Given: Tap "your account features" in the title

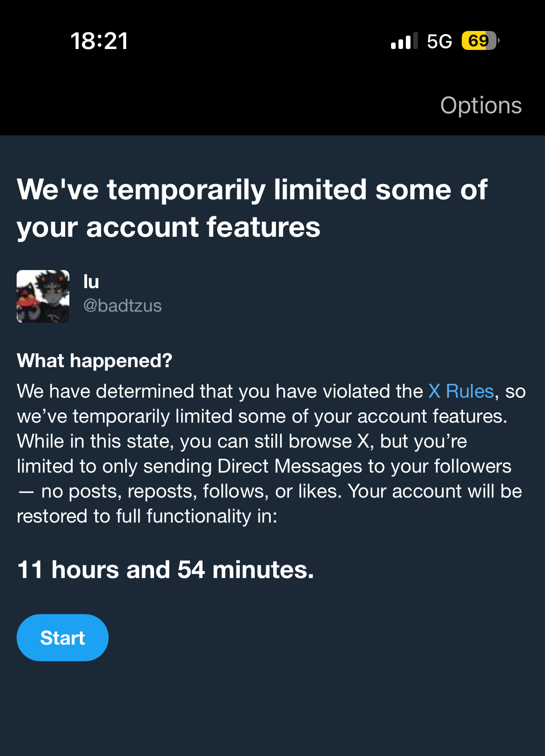Looking at the screenshot, I should click(x=169, y=227).
